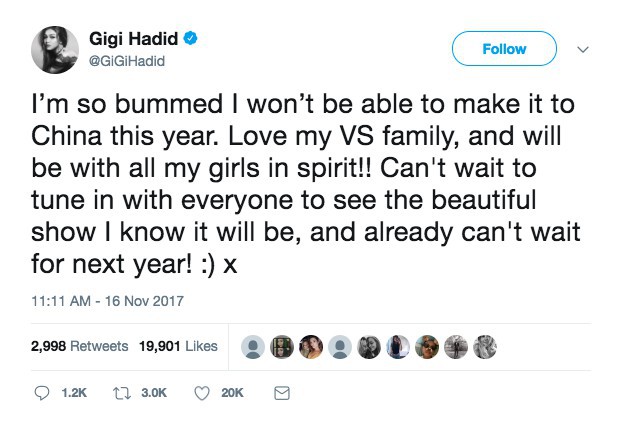Screen dimensions: 623x423
Task: Open Gigi Hadid's profile picture
Action: pos(56,50)
